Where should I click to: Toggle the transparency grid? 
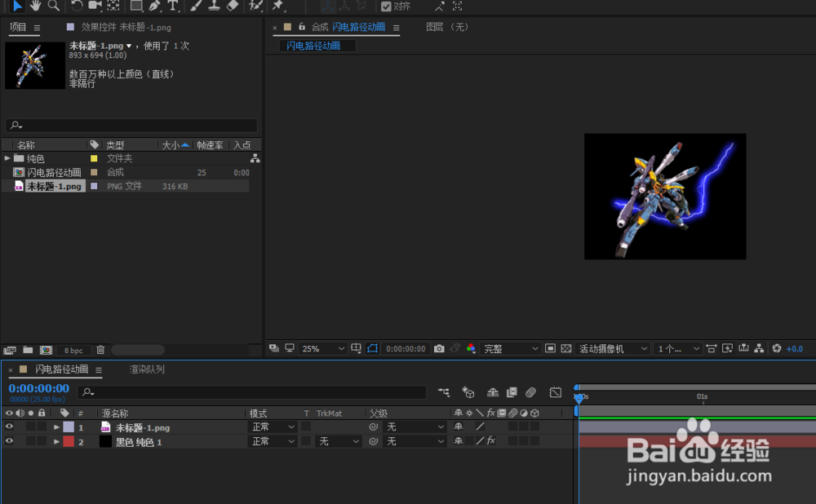point(566,348)
